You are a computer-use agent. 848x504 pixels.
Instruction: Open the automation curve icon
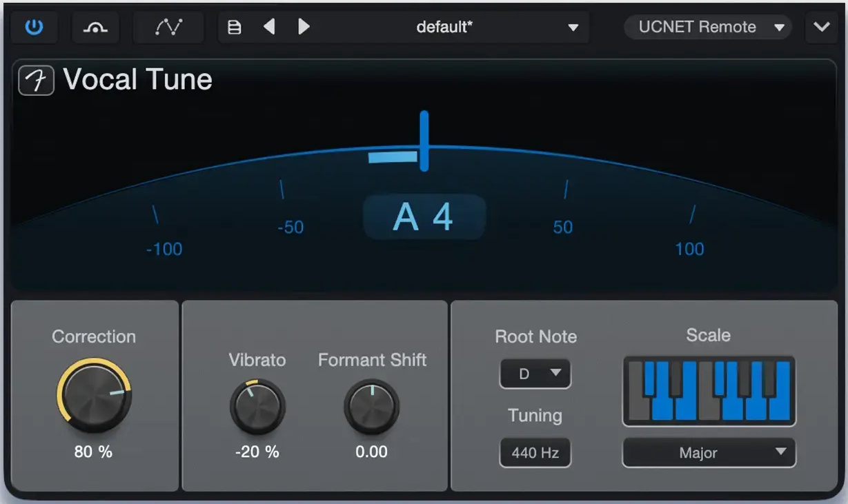pos(168,28)
